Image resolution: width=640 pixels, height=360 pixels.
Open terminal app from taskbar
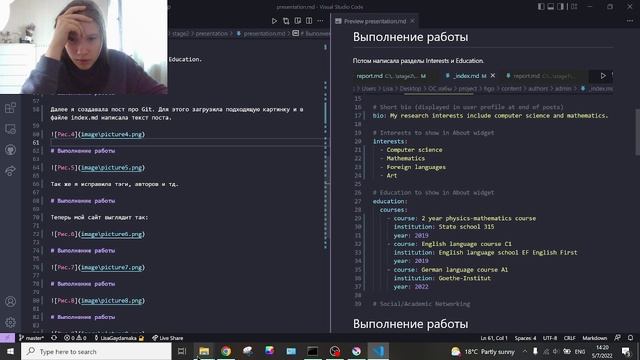(x=313, y=351)
